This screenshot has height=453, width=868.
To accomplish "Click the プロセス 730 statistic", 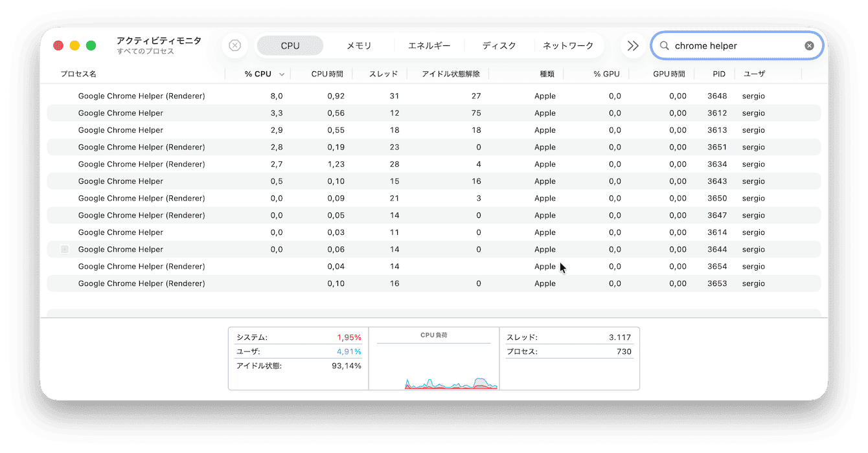I will 569,351.
